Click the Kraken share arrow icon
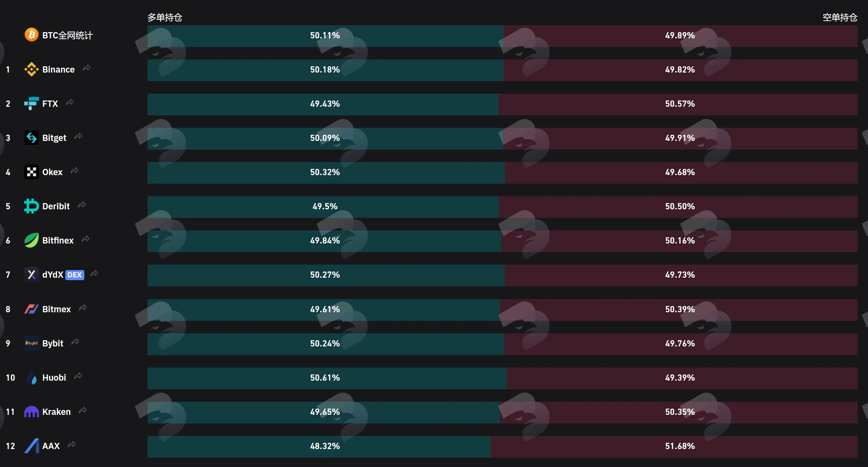Image resolution: width=868 pixels, height=467 pixels. pyautogui.click(x=83, y=410)
